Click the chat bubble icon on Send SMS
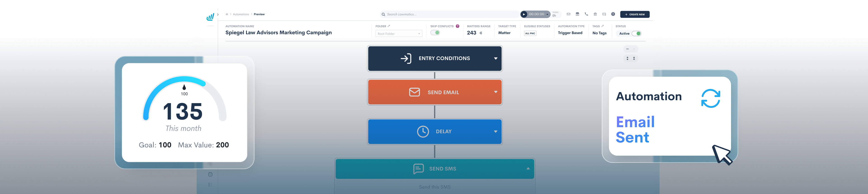Image resolution: width=868 pixels, height=194 pixels. (x=418, y=169)
